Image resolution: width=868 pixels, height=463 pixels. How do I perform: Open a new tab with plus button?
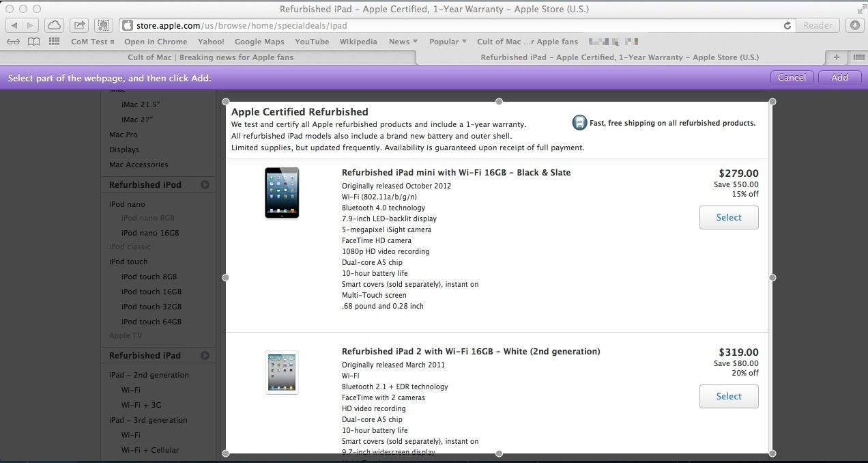coord(836,57)
